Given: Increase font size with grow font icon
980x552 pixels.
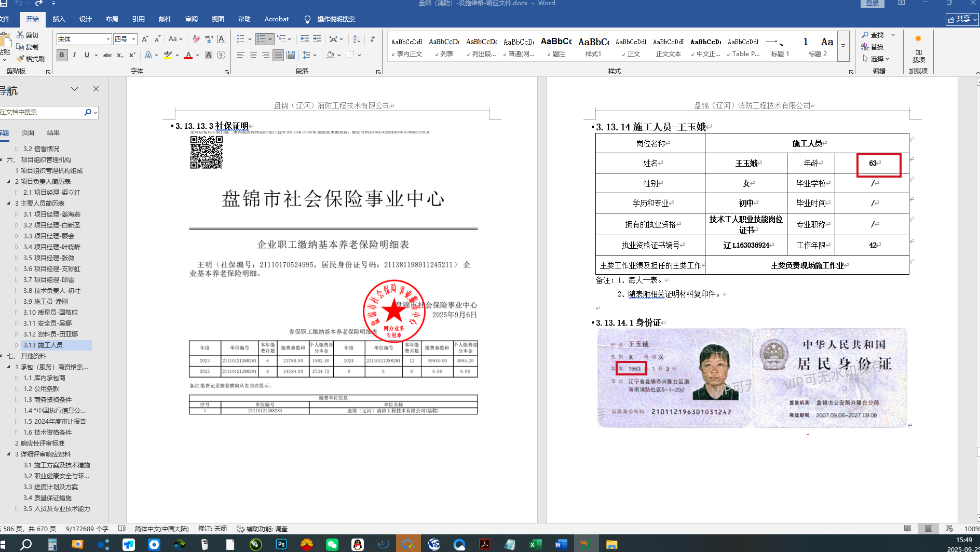Looking at the screenshot, I should coord(145,39).
